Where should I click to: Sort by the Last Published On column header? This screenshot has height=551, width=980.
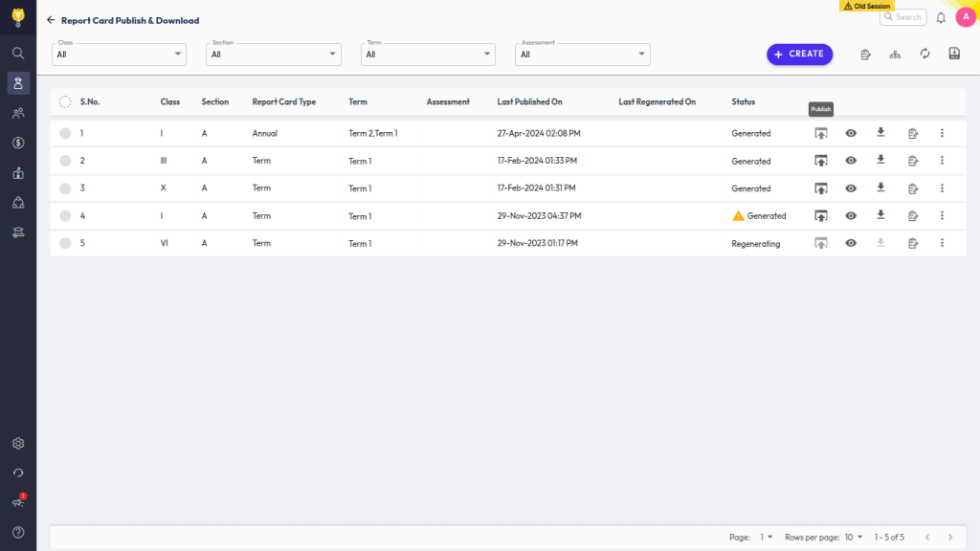[x=529, y=102]
